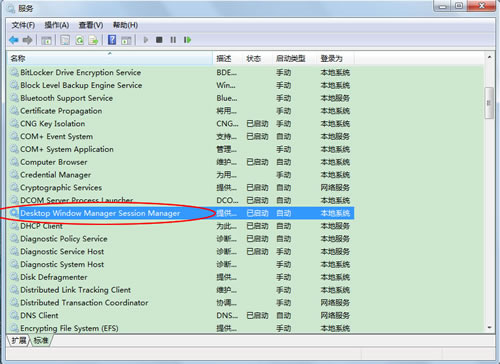The image size is (500, 364).
Task: Open the 帮助(H) menu
Action: (125, 25)
